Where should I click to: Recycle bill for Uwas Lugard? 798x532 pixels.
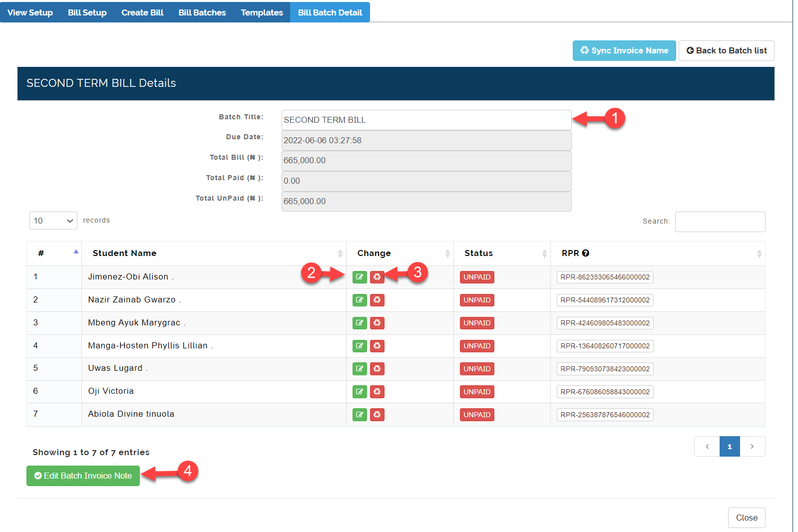tap(377, 369)
